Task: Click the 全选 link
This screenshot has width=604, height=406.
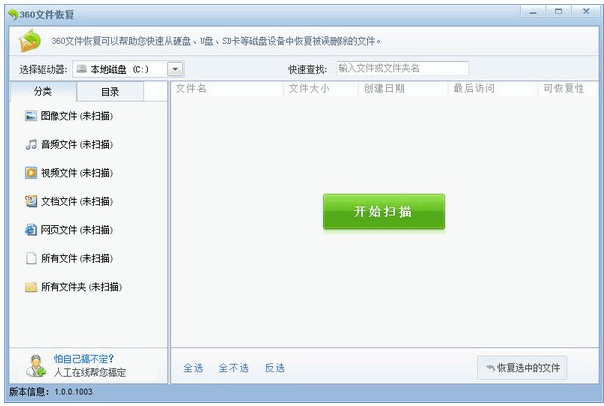Action: (x=193, y=368)
